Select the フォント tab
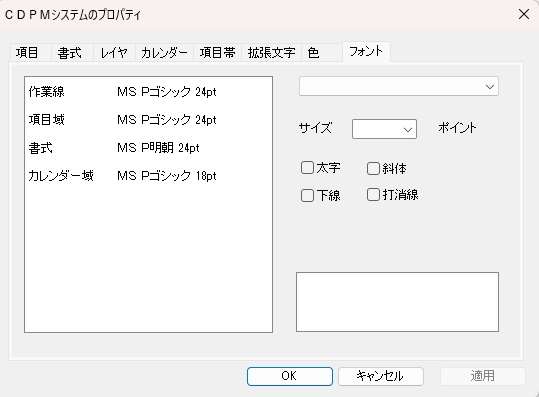This screenshot has height=397, width=539. pyautogui.click(x=366, y=52)
